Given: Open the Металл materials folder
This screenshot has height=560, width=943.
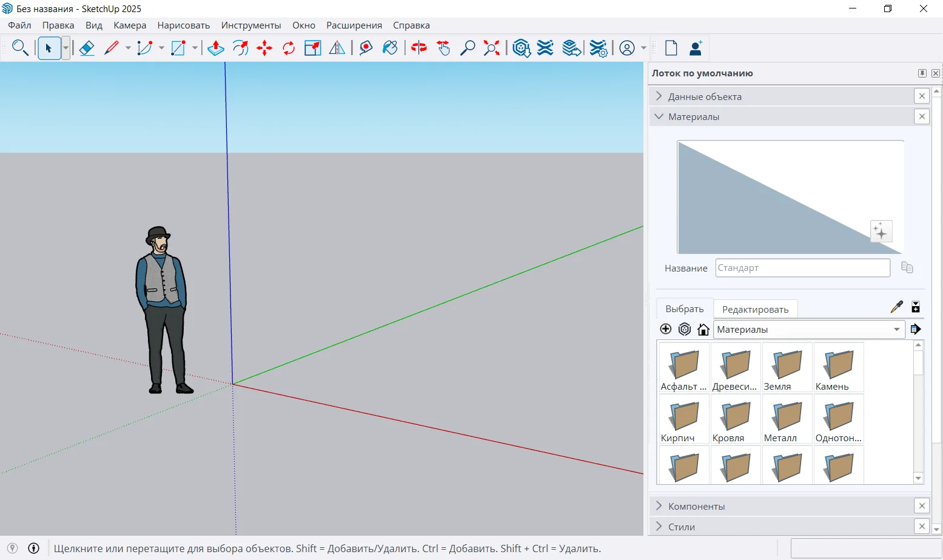Looking at the screenshot, I should [x=787, y=419].
